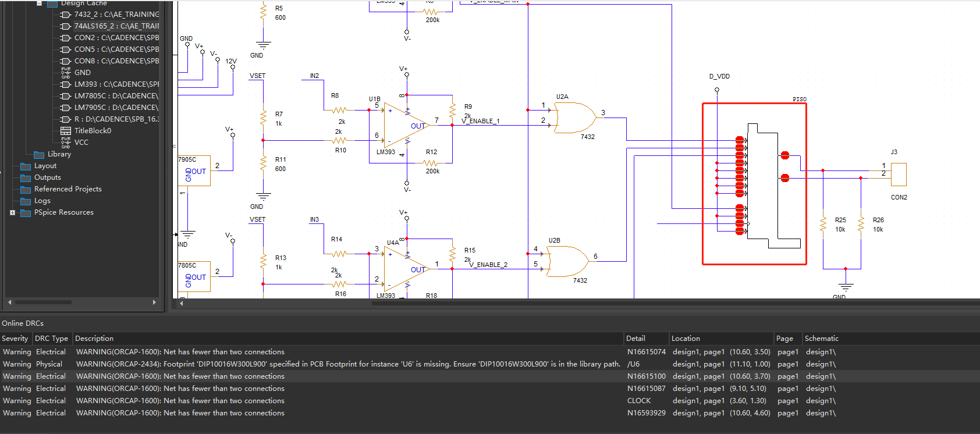The image size is (980, 434).
Task: Click the TitleBlock0 table icon
Action: (x=66, y=131)
